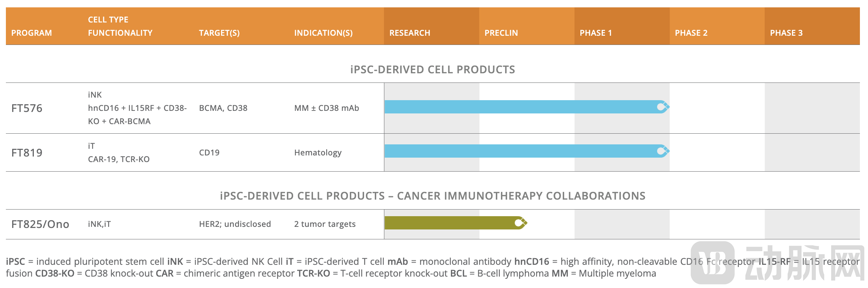Select the RESEARCH column header
Screen dimensions: 868x288
(x=410, y=33)
